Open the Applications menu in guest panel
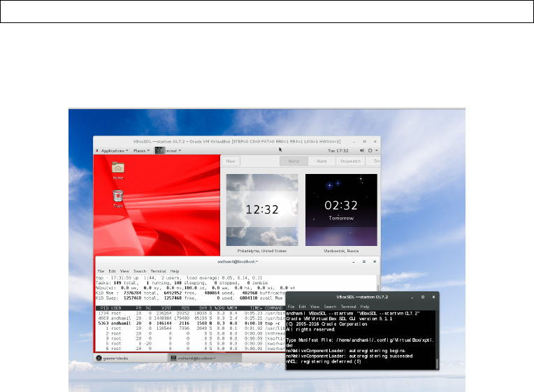534x392 pixels. [115, 150]
